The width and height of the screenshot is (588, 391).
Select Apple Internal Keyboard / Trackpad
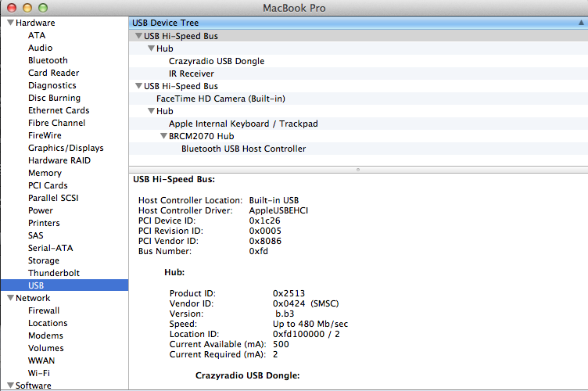pos(243,124)
